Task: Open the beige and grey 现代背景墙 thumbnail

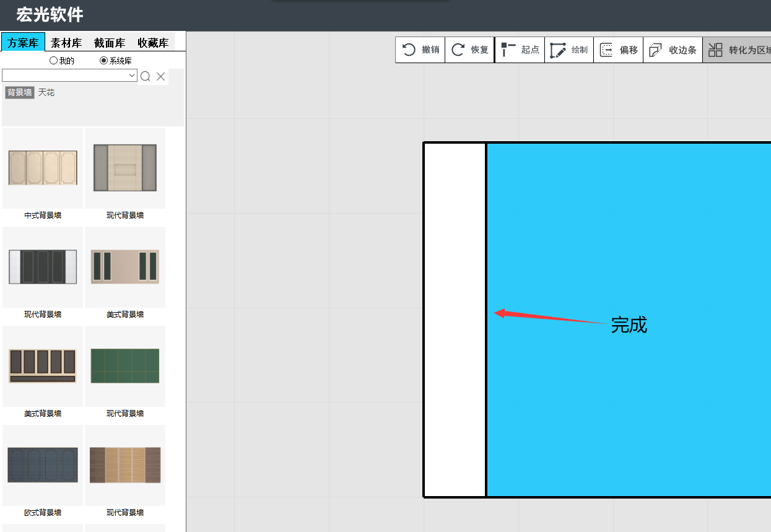Action: pos(125,168)
